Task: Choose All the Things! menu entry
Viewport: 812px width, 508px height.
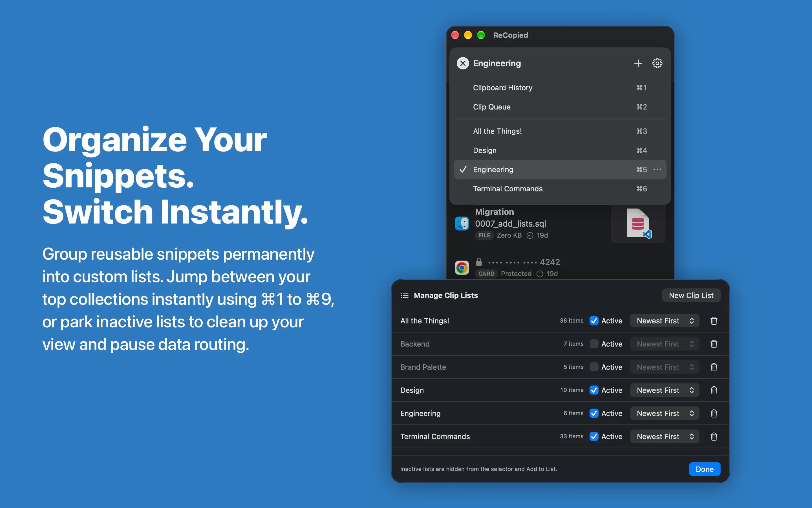Action: point(560,131)
